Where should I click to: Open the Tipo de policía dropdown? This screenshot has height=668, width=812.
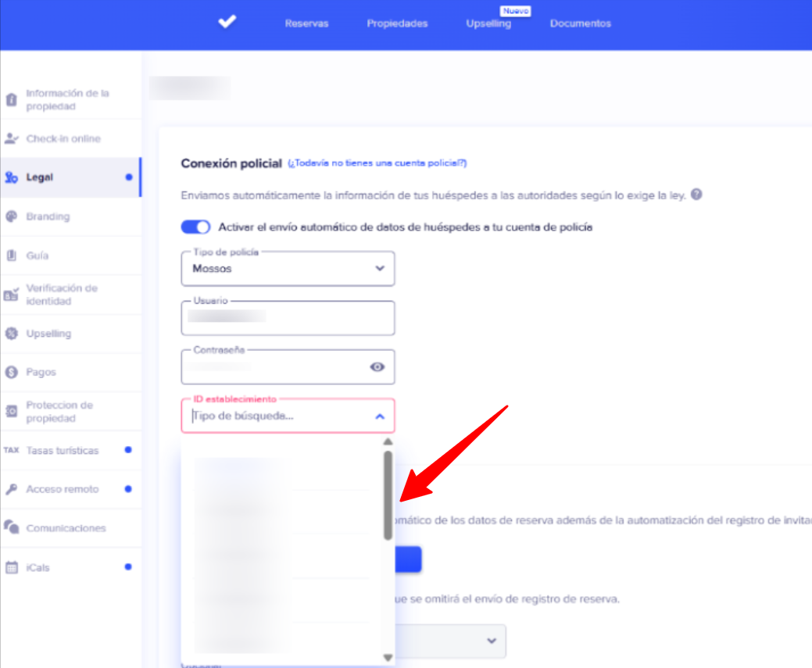pyautogui.click(x=288, y=268)
